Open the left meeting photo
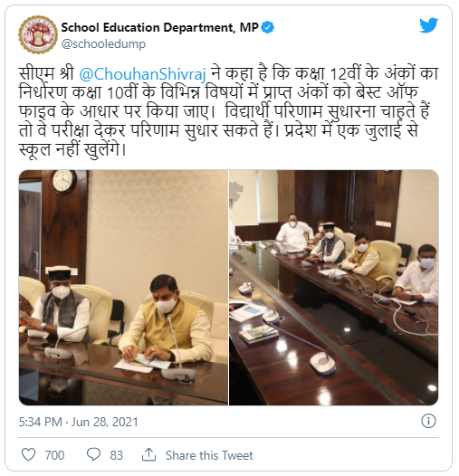 (x=123, y=288)
